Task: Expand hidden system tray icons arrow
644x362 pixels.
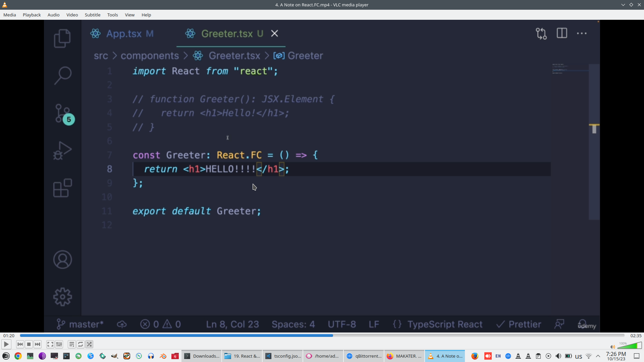Action: coord(598,356)
